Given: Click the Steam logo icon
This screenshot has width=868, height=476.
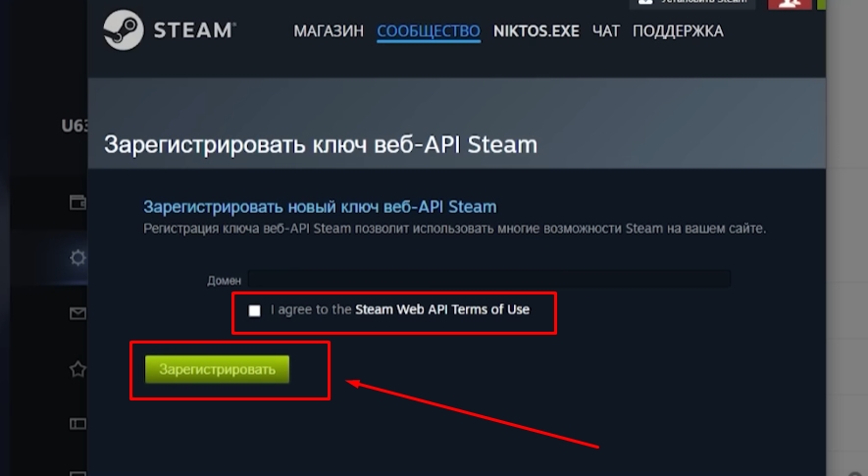Looking at the screenshot, I should [124, 29].
